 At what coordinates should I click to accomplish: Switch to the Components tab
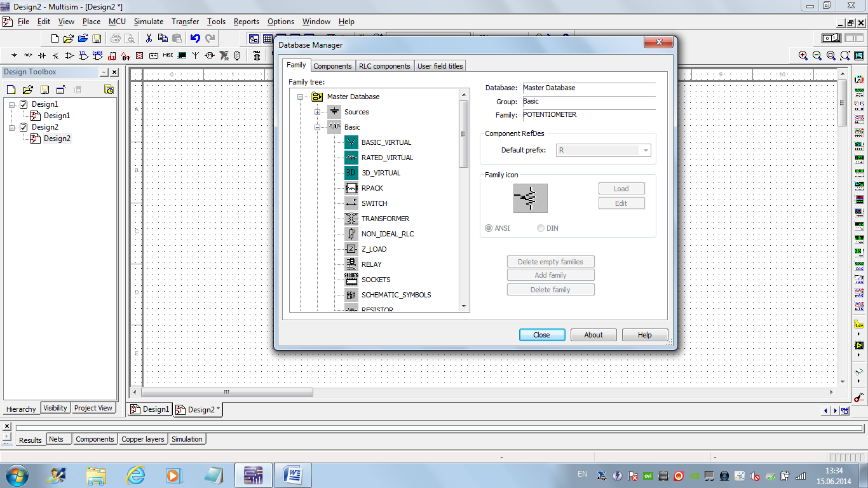332,66
